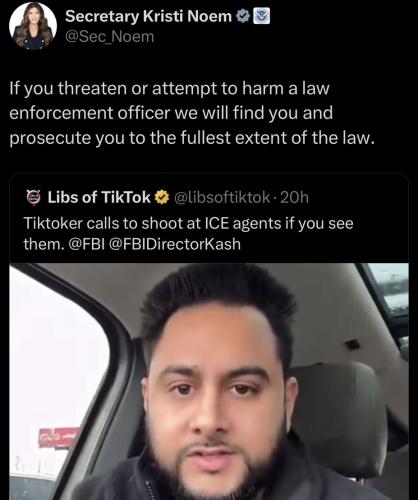Open the quoted post's 20h timestamp
The height and width of the screenshot is (500, 418).
pyautogui.click(x=295, y=198)
